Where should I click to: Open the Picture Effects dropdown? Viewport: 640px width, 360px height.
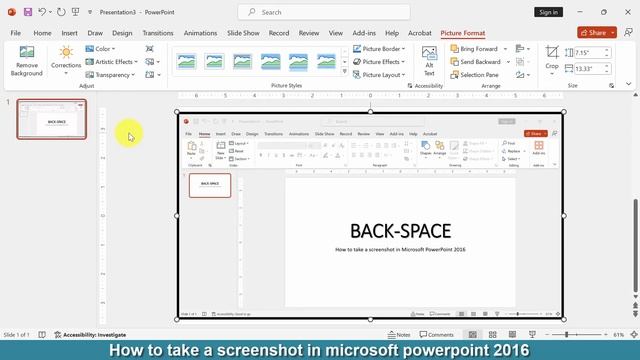(379, 62)
